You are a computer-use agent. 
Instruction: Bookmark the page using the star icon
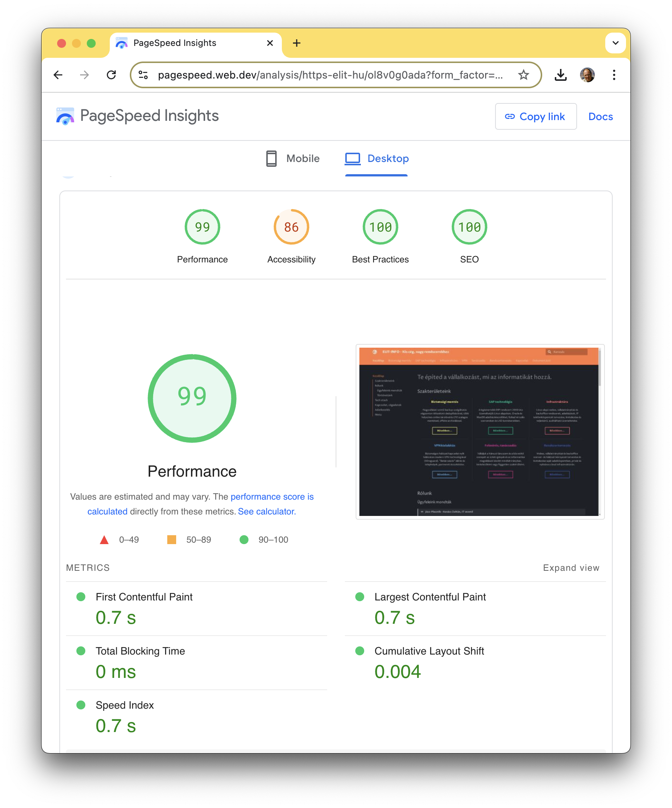524,74
